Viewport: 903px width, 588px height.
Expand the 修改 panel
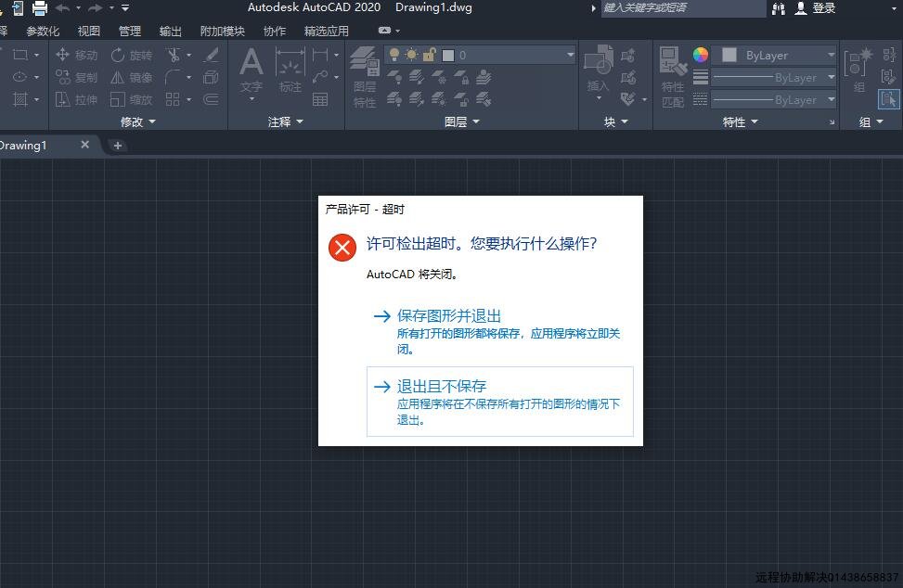(x=138, y=122)
